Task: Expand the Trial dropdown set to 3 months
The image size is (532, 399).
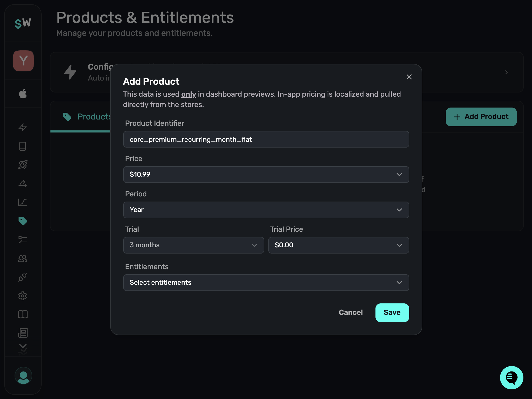Action: coord(193,245)
